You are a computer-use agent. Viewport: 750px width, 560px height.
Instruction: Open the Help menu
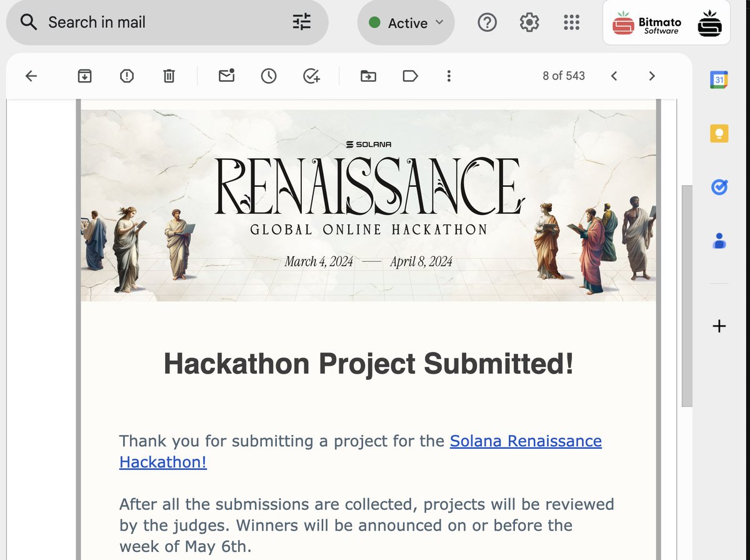tap(487, 21)
